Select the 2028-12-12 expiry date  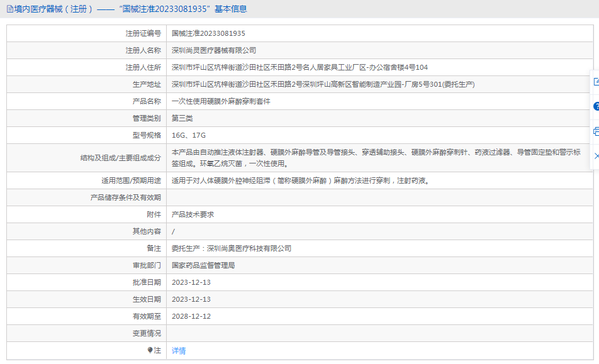[191, 316]
